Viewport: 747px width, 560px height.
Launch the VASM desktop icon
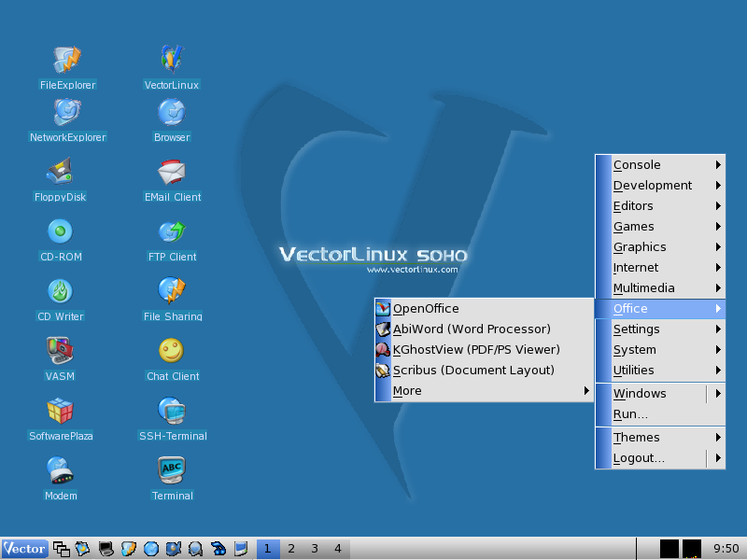click(x=61, y=352)
